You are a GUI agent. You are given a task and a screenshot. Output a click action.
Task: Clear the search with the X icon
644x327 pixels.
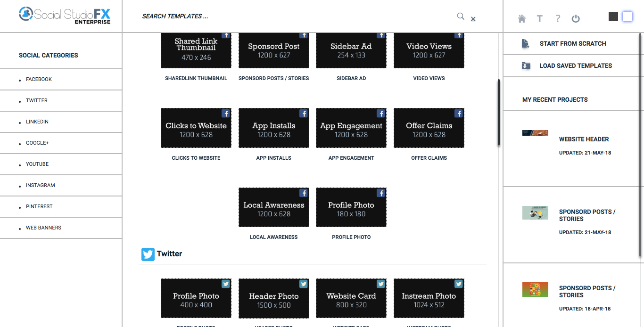point(473,19)
